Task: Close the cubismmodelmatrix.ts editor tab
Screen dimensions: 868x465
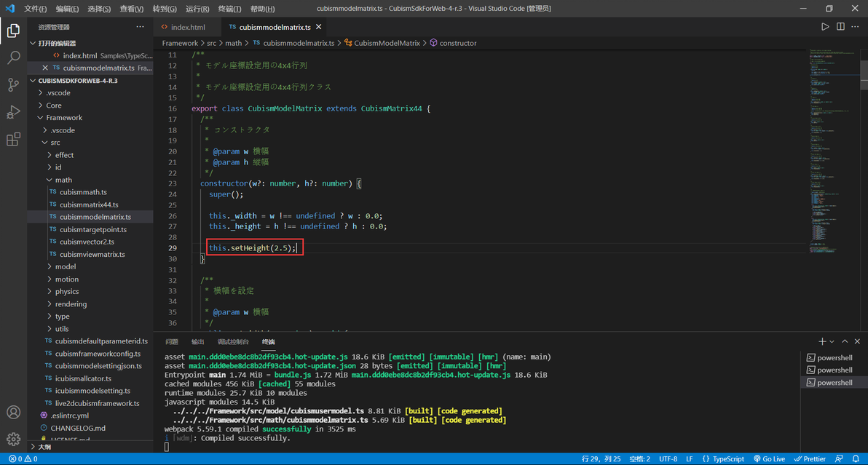Action: [x=319, y=26]
